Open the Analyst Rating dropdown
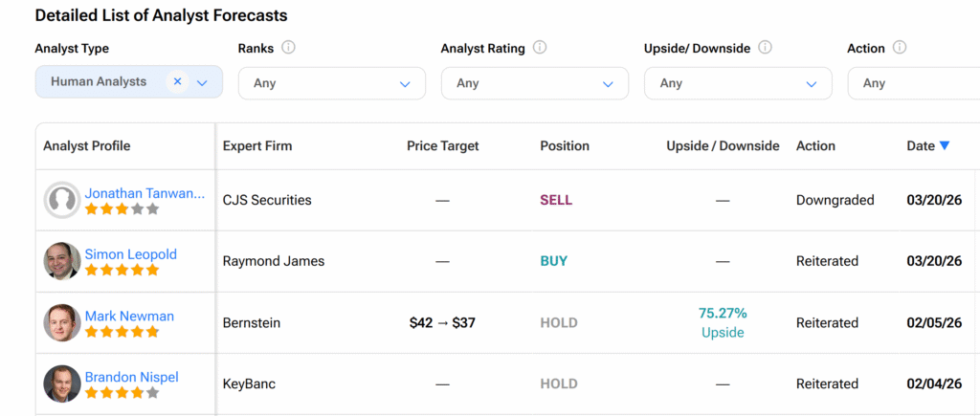 (x=534, y=83)
